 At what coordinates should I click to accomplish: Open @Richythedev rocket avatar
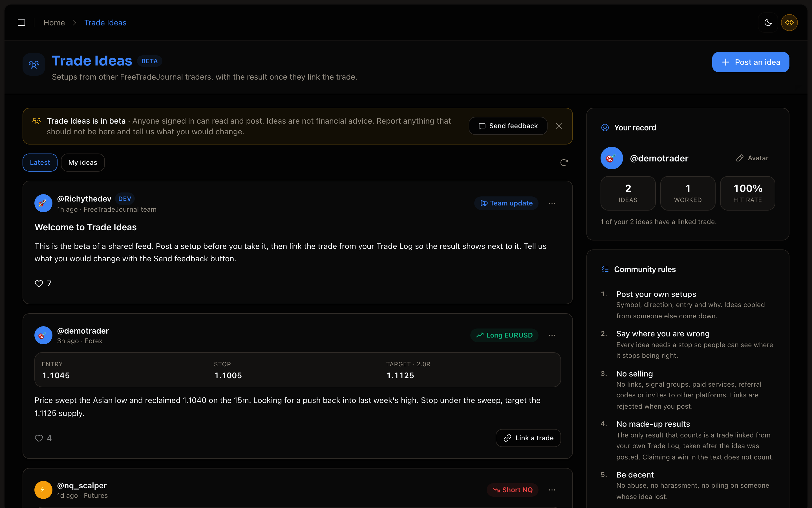43,203
